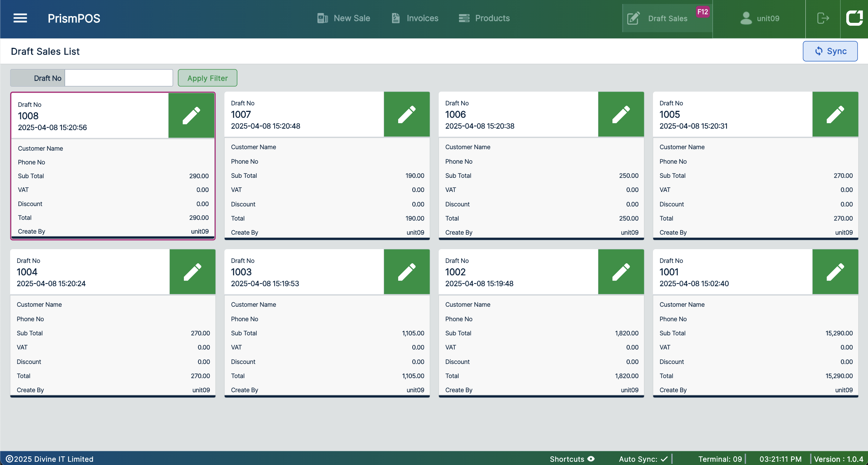Viewport: 868px width, 465px height.
Task: Toggle Shortcuts eye icon in footer
Action: [591, 459]
